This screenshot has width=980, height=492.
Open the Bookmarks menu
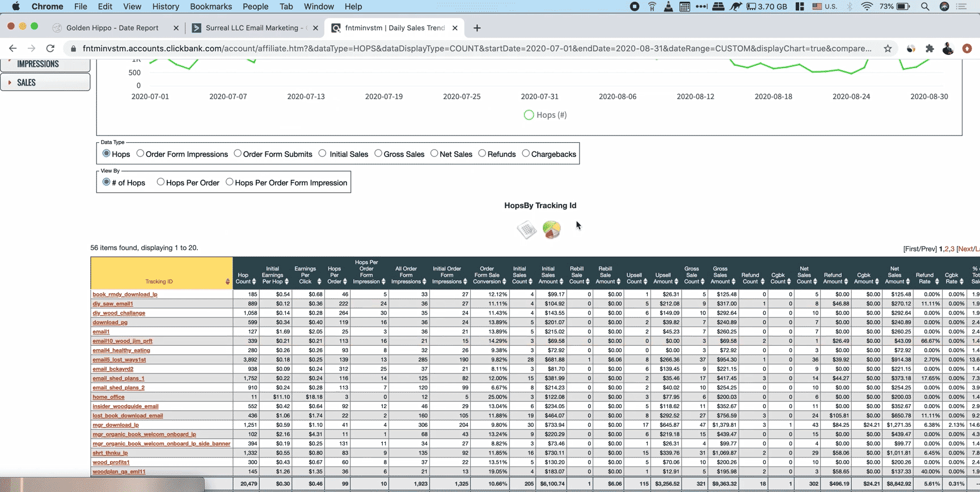click(x=210, y=7)
